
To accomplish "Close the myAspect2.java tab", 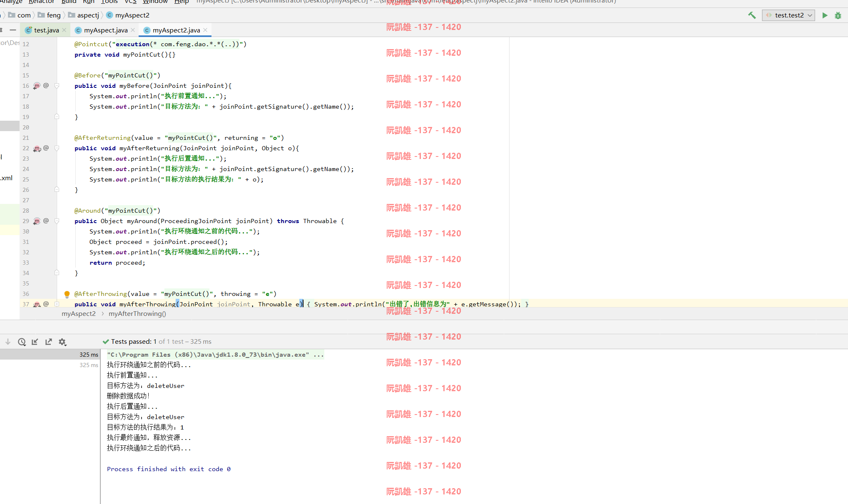I will coord(205,30).
